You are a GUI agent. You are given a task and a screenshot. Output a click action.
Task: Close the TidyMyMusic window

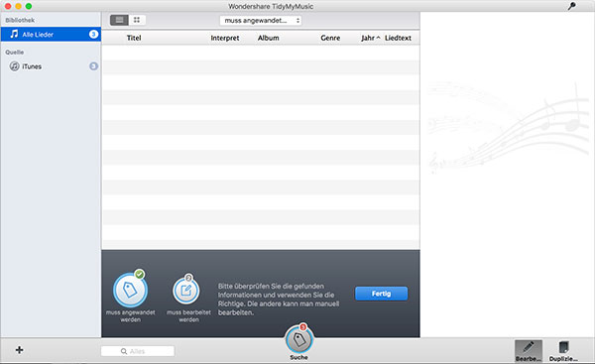tap(8, 6)
